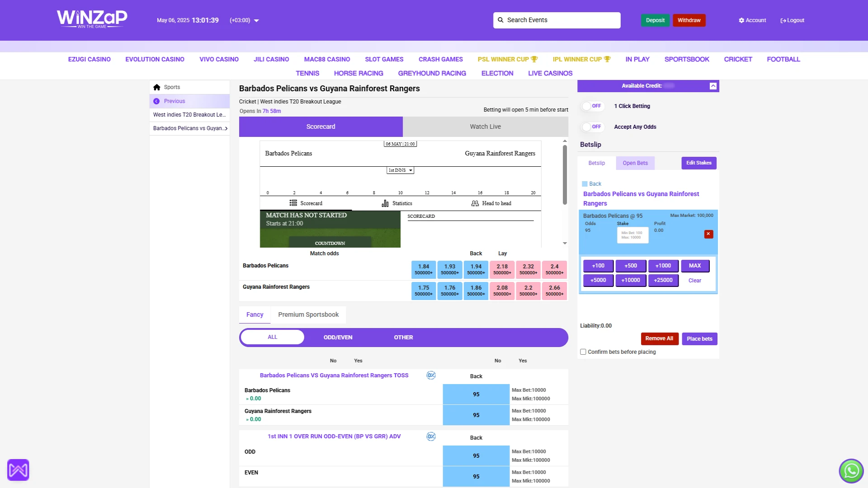Check Confirm bets before placing
This screenshot has height=488, width=868.
coord(583,352)
